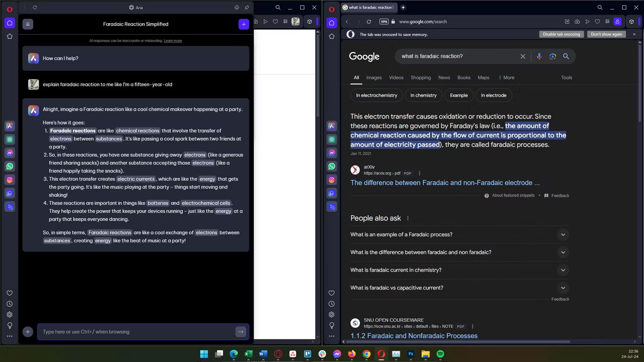Open WhatsApp from the Opera sidebar
Image resolution: width=644 pixels, height=362 pixels.
[x=9, y=166]
